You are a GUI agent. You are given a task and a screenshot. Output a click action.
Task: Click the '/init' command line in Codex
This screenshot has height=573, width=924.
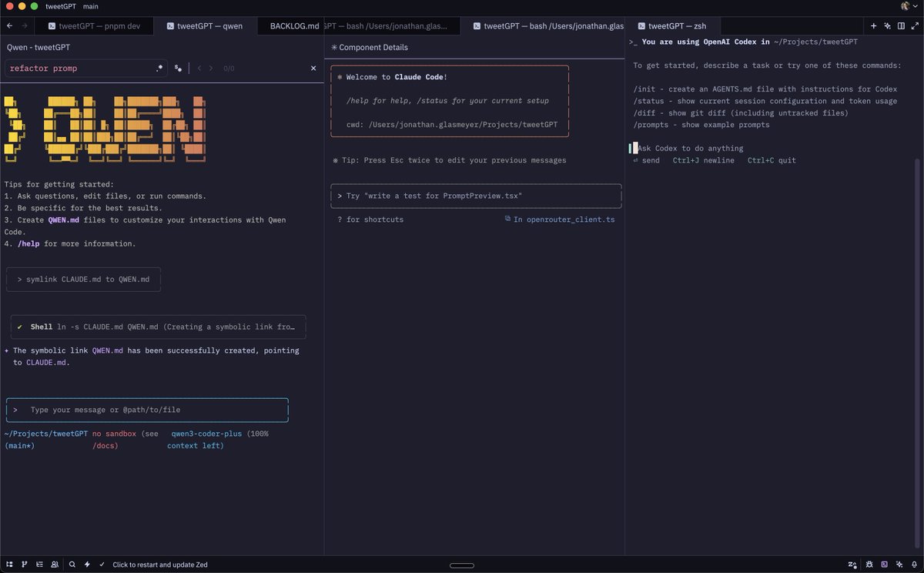pyautogui.click(x=765, y=89)
